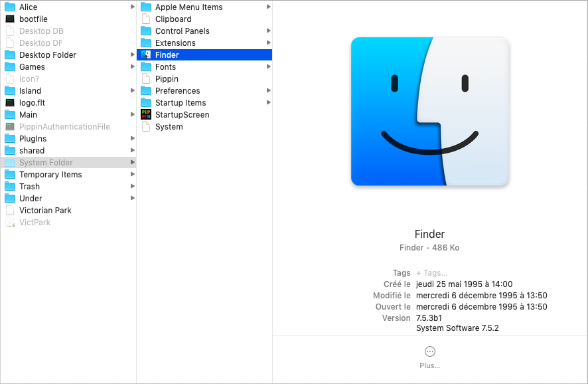Click the Trash folder icon
The width and height of the screenshot is (588, 384).
[10, 187]
